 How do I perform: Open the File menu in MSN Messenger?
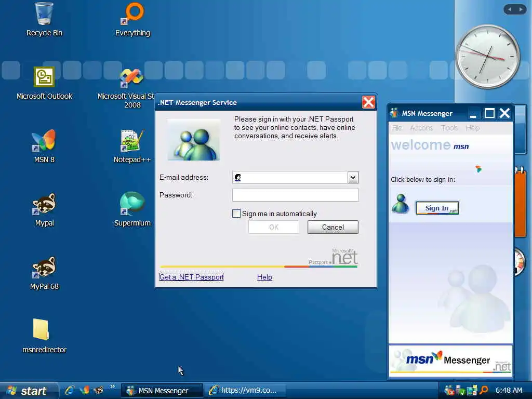[397, 128]
